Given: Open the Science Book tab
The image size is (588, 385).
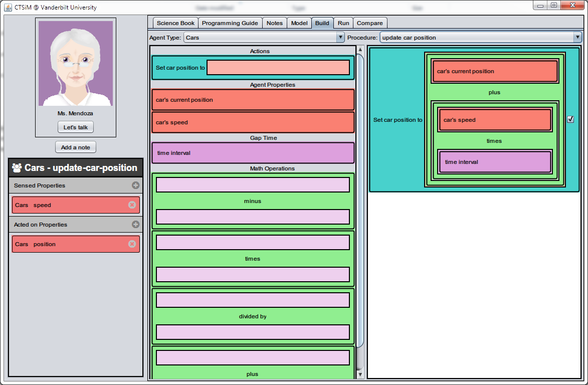Looking at the screenshot, I should (175, 23).
